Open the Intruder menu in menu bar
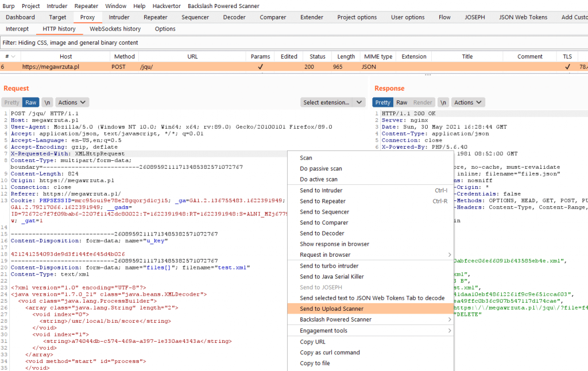Viewport: 588px width, 371px height. [57, 6]
